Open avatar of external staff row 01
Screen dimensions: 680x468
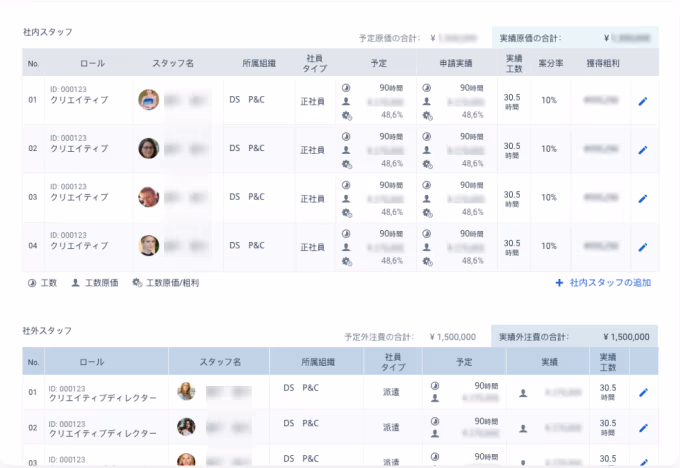click(186, 391)
